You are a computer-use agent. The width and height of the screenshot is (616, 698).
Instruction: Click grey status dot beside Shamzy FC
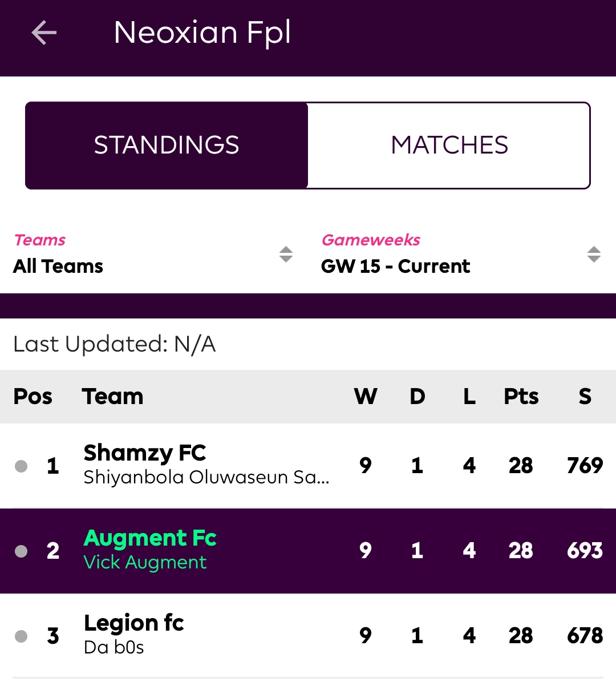point(21,466)
